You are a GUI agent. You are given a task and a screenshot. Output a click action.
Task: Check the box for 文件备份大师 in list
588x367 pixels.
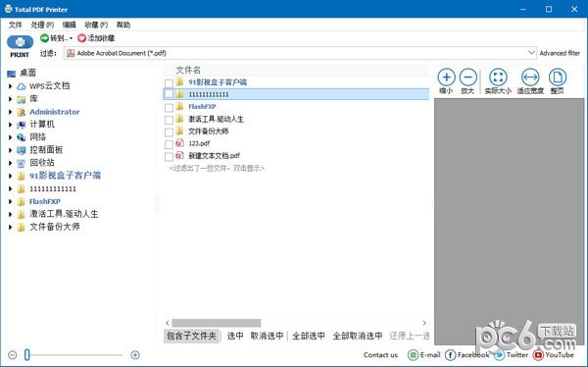169,131
